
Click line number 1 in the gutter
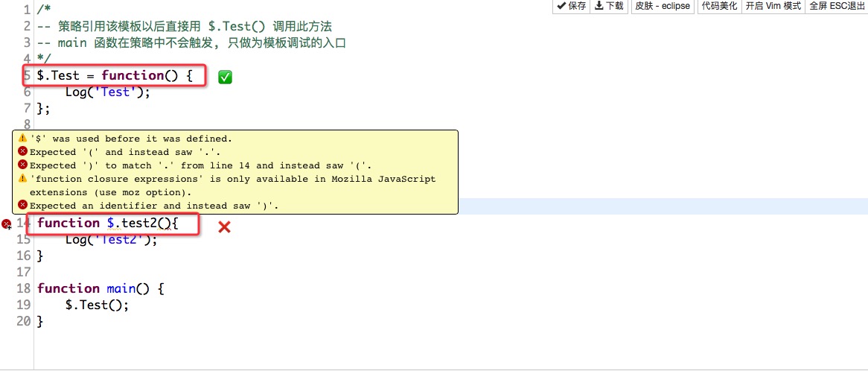27,10
